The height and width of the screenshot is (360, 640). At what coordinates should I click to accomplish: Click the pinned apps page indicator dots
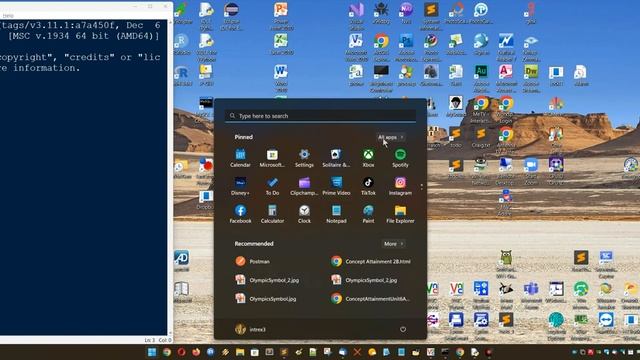point(422,187)
